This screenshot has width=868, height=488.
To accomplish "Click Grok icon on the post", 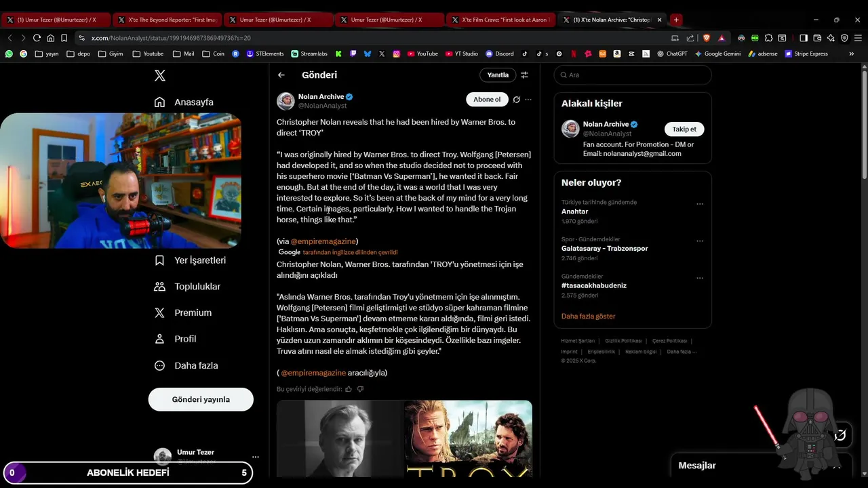I will click(516, 100).
